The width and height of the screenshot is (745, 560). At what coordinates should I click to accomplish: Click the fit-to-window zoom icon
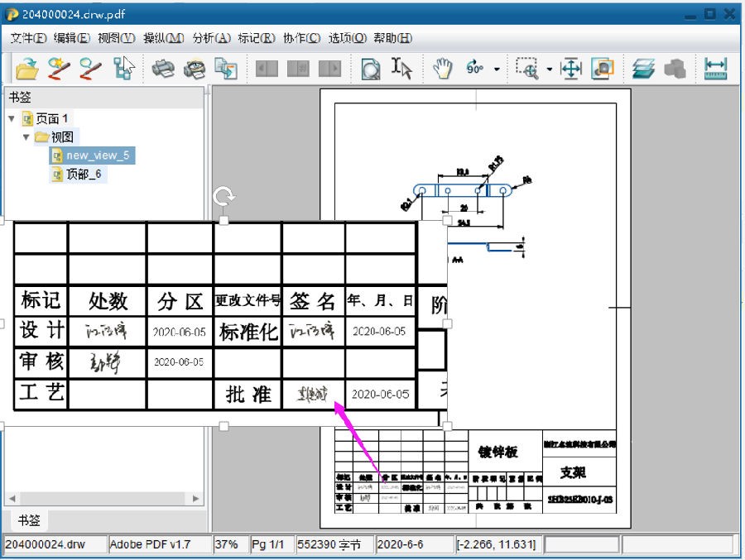tap(571, 68)
